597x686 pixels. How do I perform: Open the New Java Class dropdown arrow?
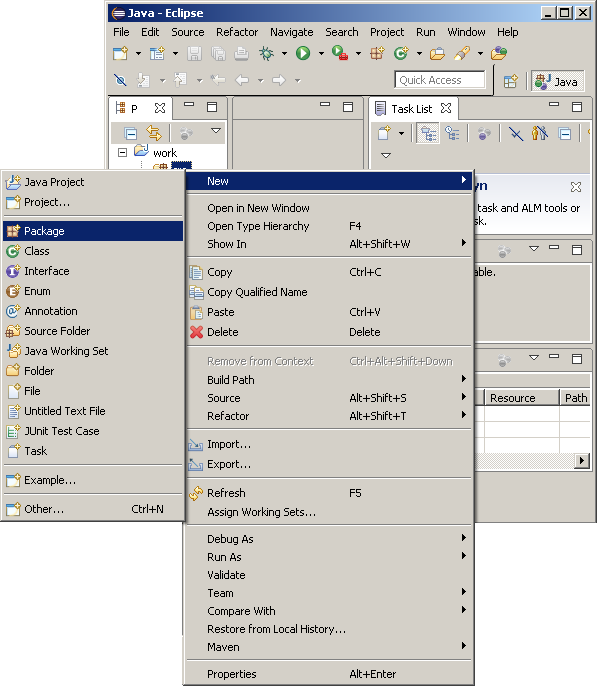pos(419,53)
